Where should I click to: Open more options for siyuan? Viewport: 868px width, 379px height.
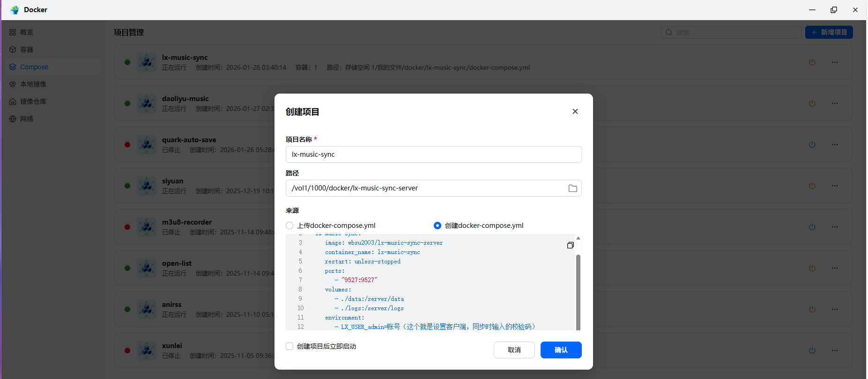tap(835, 186)
